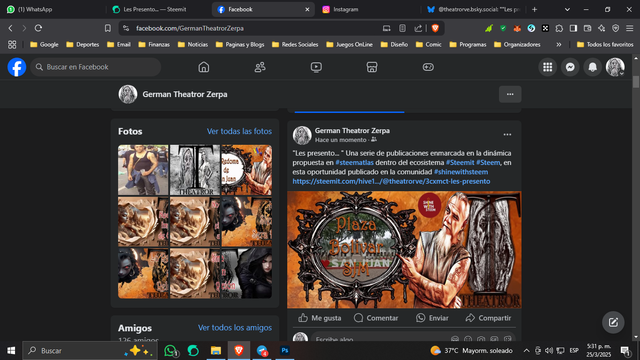The height and width of the screenshot is (360, 640).
Task: Open the steemit.com post link
Action: (x=391, y=181)
